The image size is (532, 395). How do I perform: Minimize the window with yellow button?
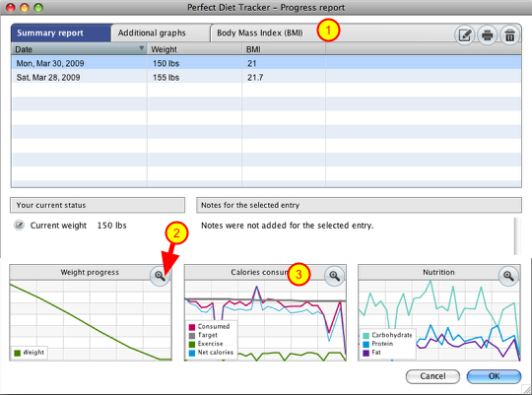[25, 8]
